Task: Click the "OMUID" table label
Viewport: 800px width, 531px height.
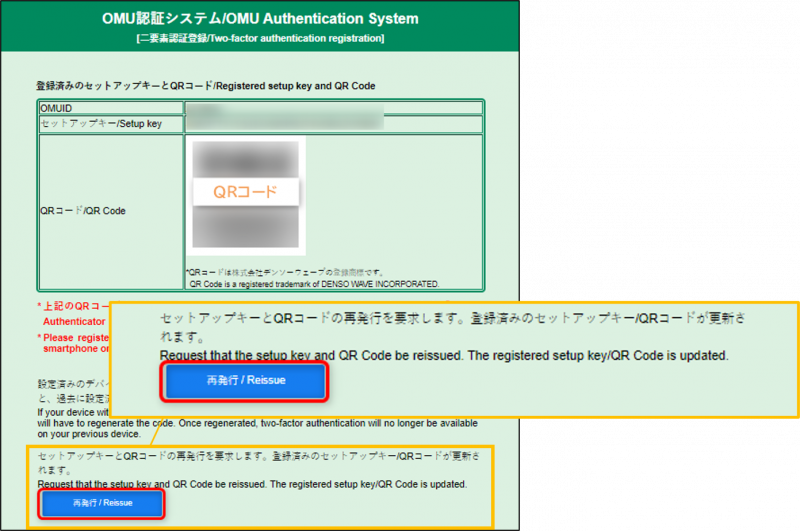Action: point(56,108)
